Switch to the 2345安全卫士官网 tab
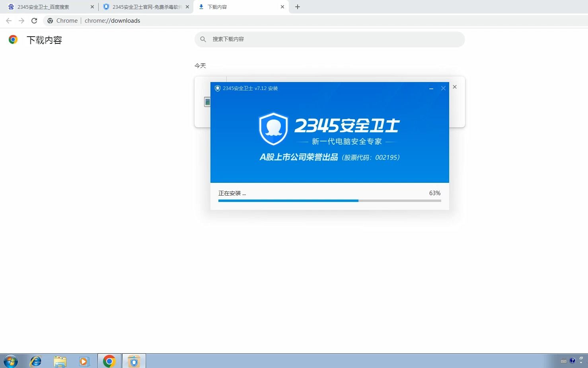Screen dimensions: 588x368 click(x=145, y=7)
